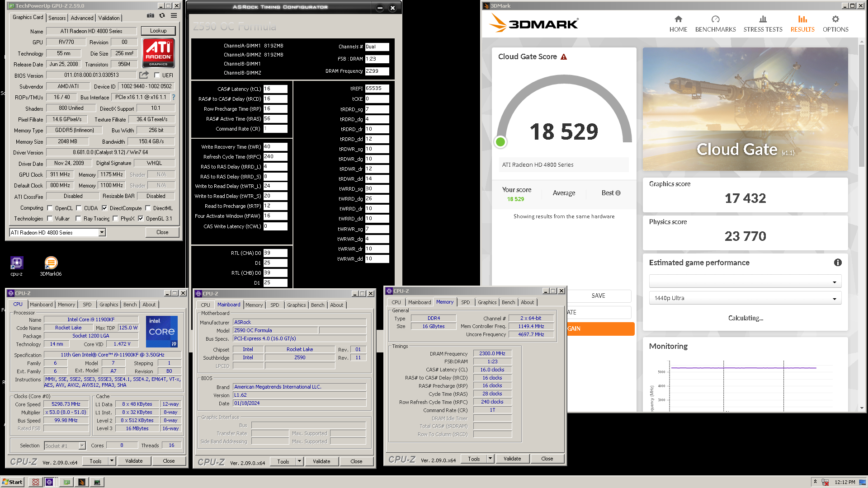Click the 3DMark taskbar button
The width and height of the screenshot is (868, 488).
pos(82,482)
